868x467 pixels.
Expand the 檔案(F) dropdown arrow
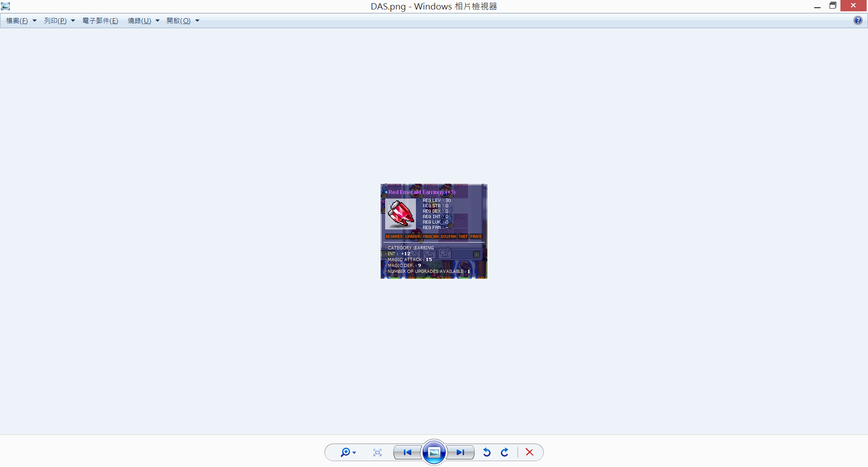pyautogui.click(x=34, y=21)
